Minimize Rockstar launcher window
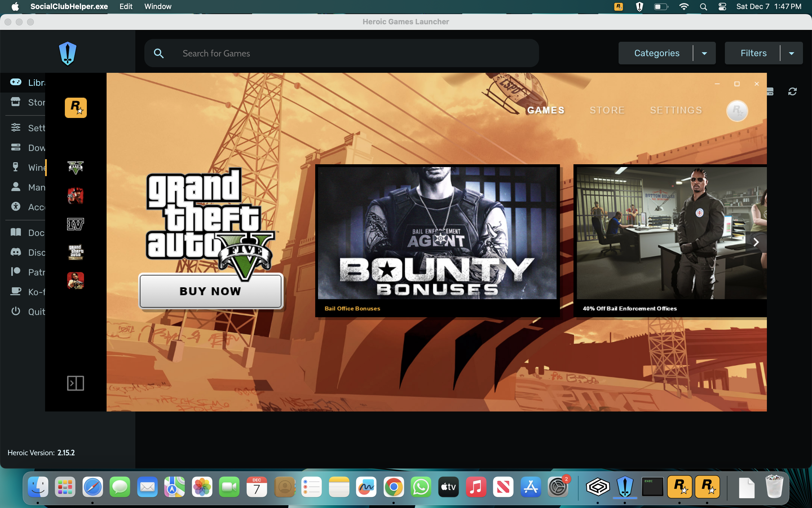Viewport: 812px width, 508px height. point(717,84)
